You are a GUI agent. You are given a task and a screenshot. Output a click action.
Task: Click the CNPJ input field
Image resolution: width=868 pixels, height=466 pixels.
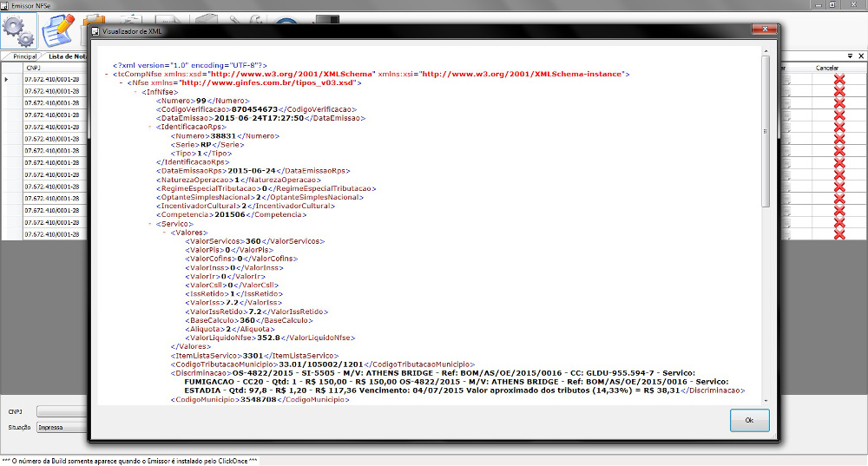(61, 410)
